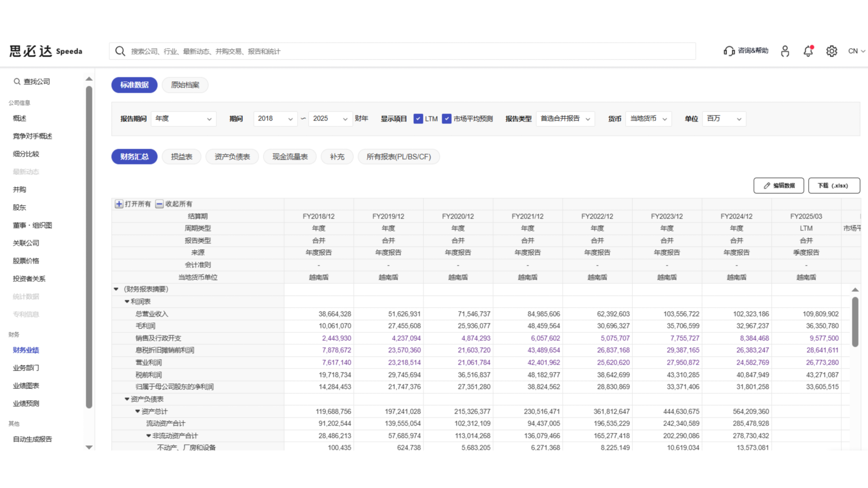Click the main search input field
This screenshot has height=488, width=868.
click(402, 51)
